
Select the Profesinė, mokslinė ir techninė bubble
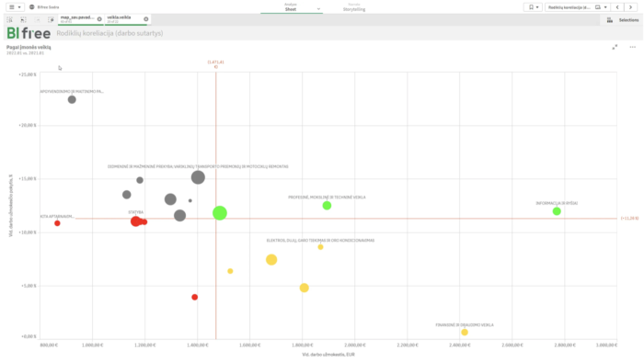pos(327,206)
